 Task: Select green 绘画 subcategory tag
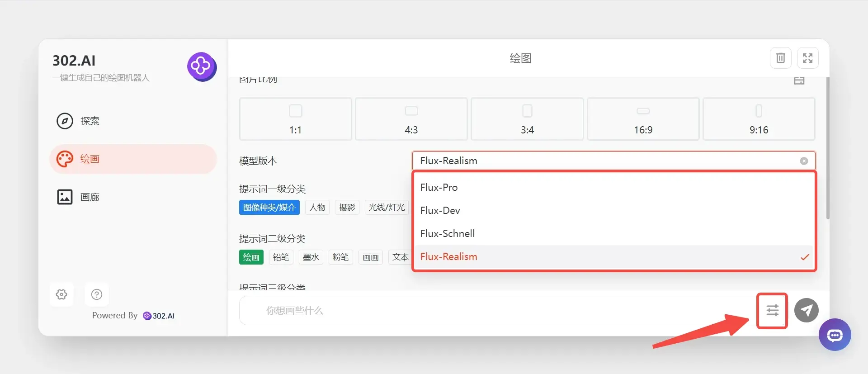click(x=251, y=257)
